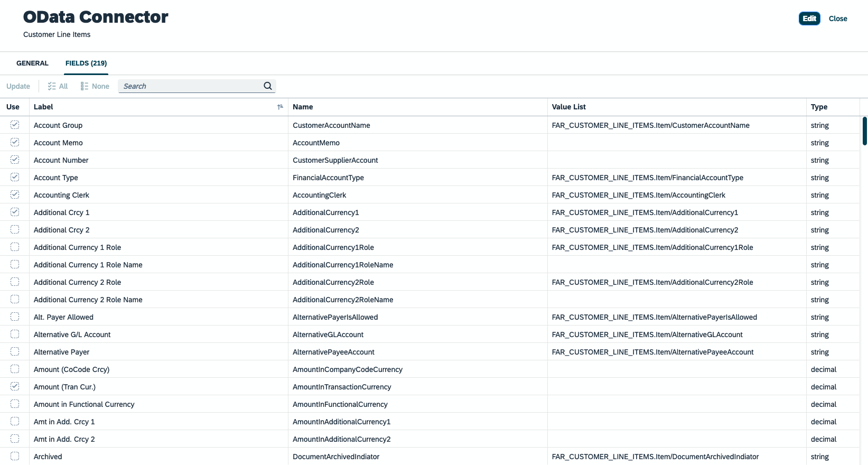
Task: Open the FIELDS (219) tab
Action: 86,63
